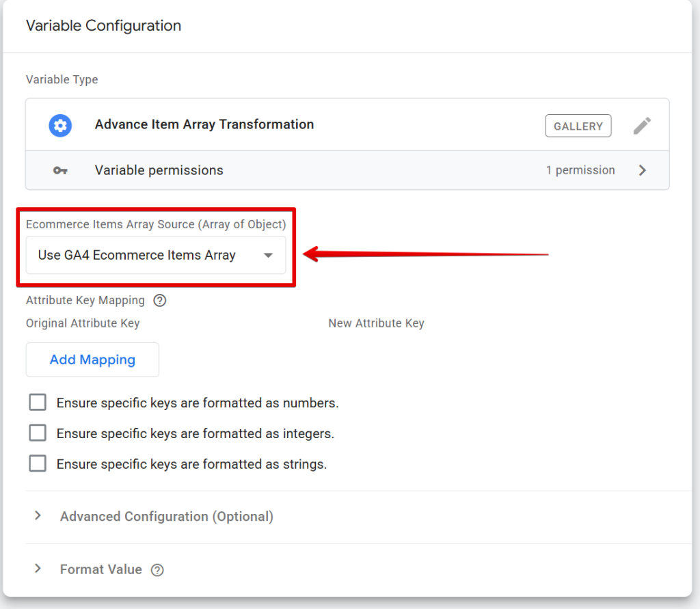The image size is (700, 609).
Task: Click the 1 permission text
Action: click(x=580, y=170)
